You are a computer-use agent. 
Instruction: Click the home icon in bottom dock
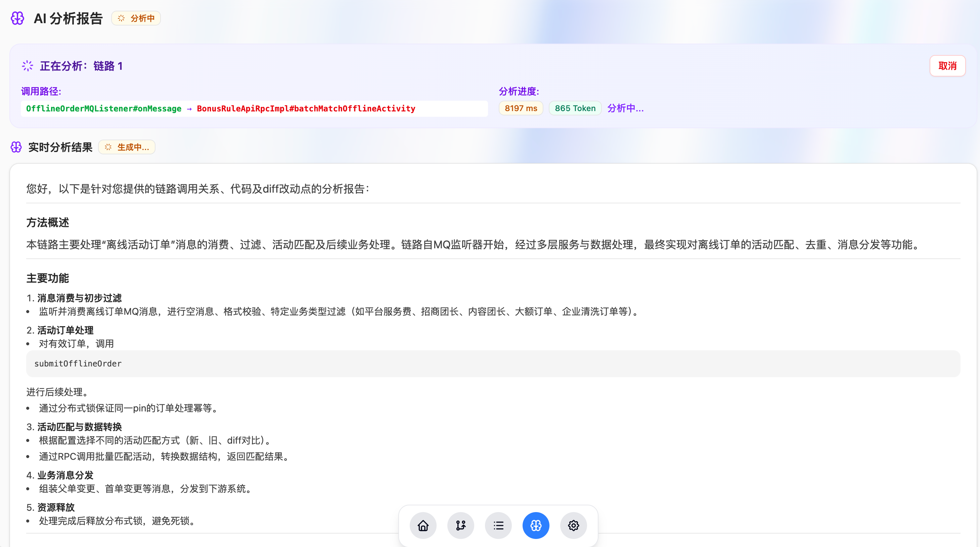click(x=423, y=525)
